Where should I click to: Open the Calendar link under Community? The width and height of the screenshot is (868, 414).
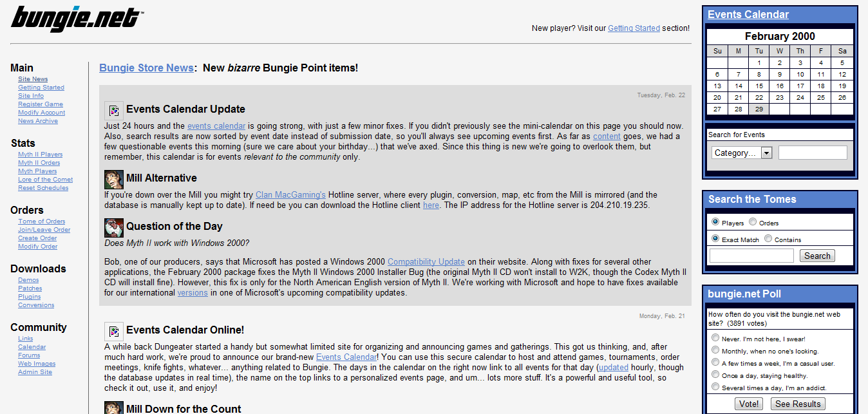(x=32, y=347)
